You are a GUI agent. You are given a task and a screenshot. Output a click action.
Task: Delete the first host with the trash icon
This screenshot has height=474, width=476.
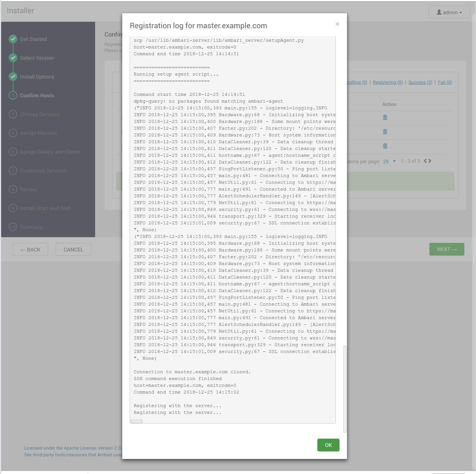tap(385, 117)
